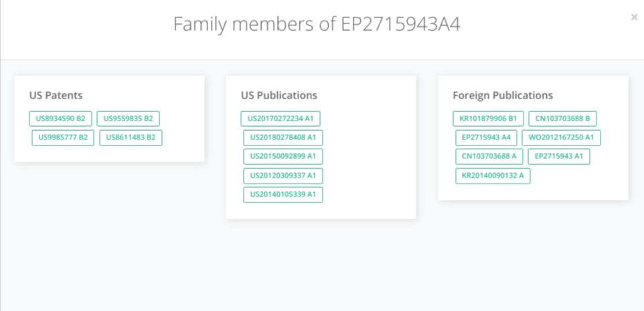Select publication US20140105339 A1
Image resolution: width=644 pixels, height=311 pixels.
coord(283,194)
